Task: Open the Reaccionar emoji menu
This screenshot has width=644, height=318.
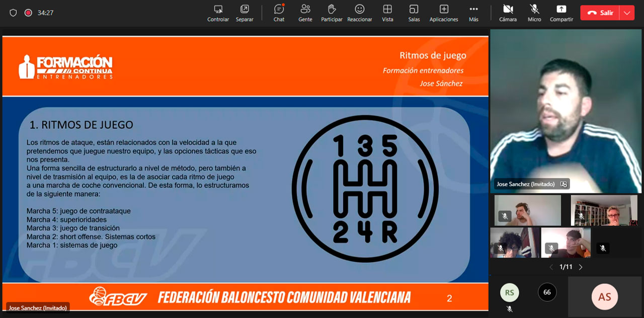Action: pyautogui.click(x=360, y=13)
